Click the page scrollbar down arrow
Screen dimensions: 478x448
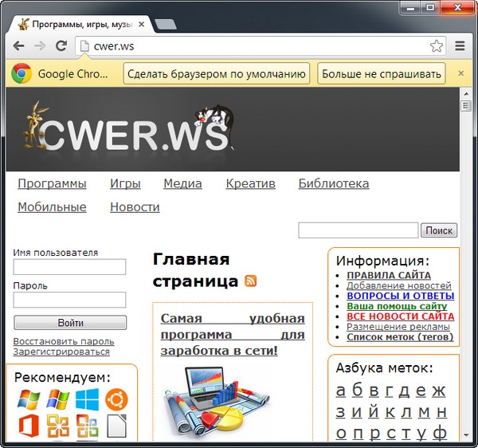(x=464, y=435)
